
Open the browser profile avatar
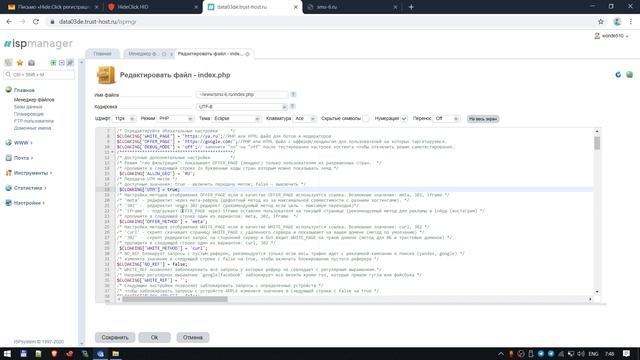click(617, 22)
